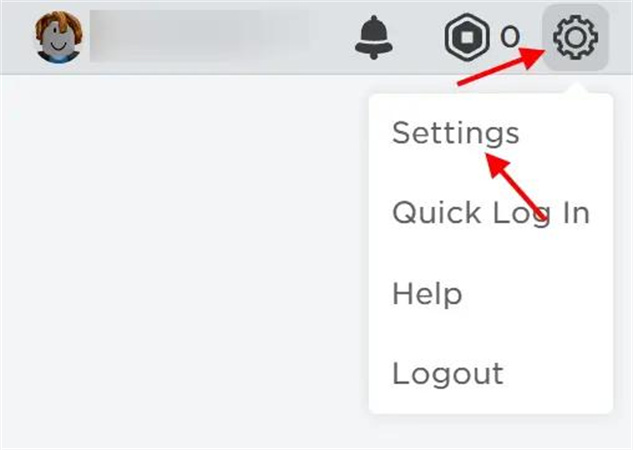The height and width of the screenshot is (450, 633).
Task: Sign out using the Logout entry
Action: [x=448, y=374]
